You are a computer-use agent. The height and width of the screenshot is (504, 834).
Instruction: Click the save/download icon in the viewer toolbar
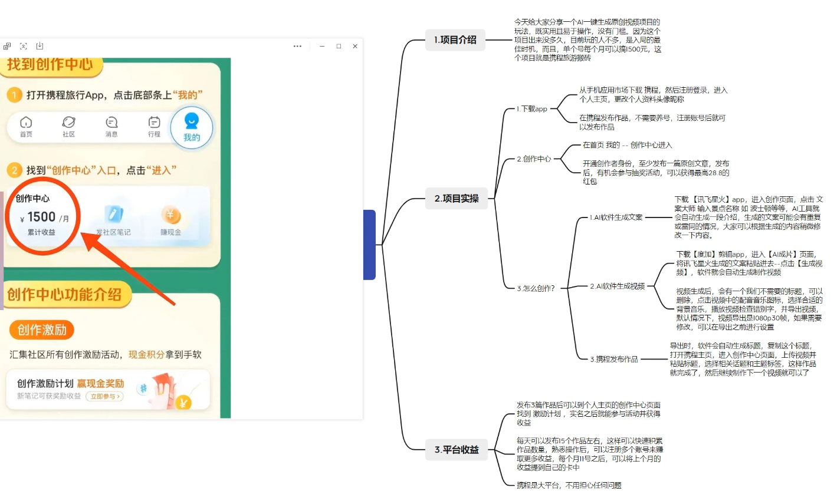click(40, 45)
